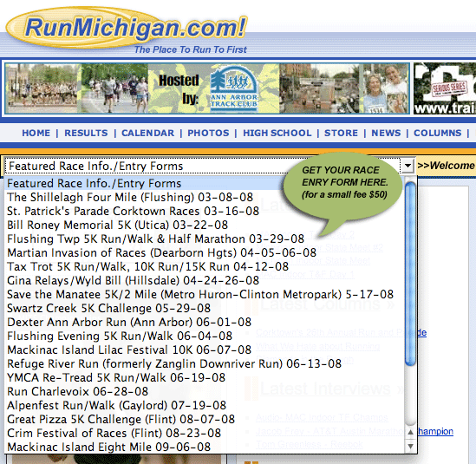Select Swartz Creek 5K Challenge 05-29-08

pyautogui.click(x=204, y=308)
